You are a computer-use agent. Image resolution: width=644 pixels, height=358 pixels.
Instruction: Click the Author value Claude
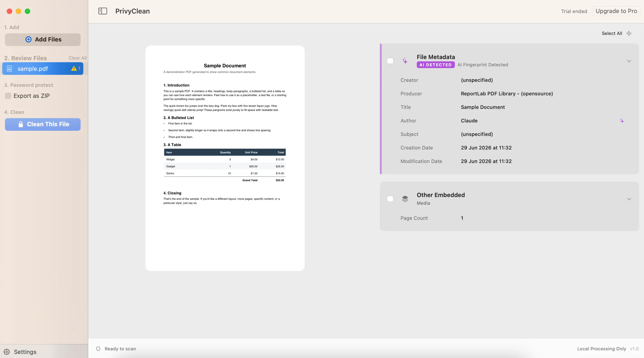click(x=469, y=121)
